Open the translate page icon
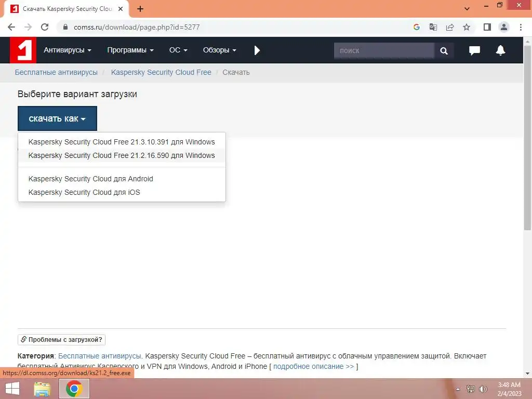 433,27
